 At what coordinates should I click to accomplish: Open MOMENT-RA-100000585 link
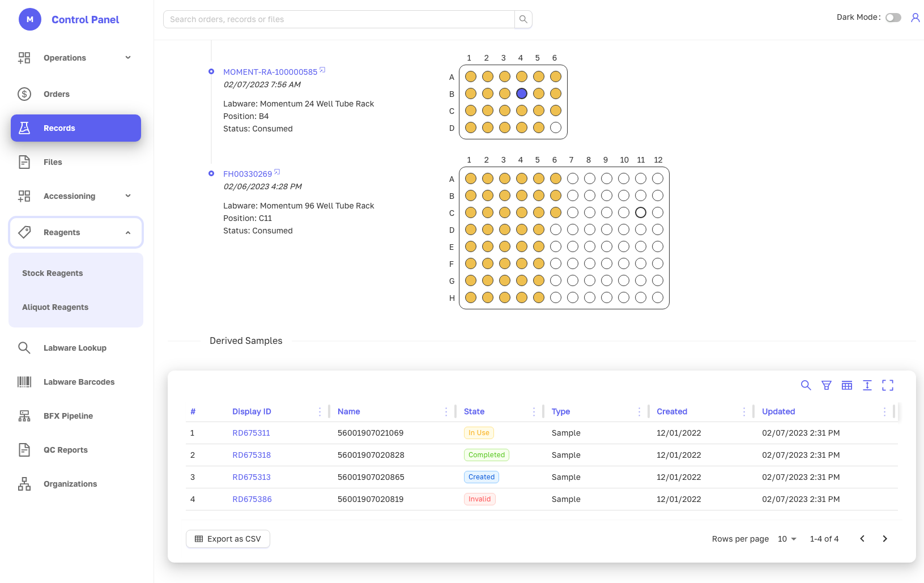(x=270, y=72)
